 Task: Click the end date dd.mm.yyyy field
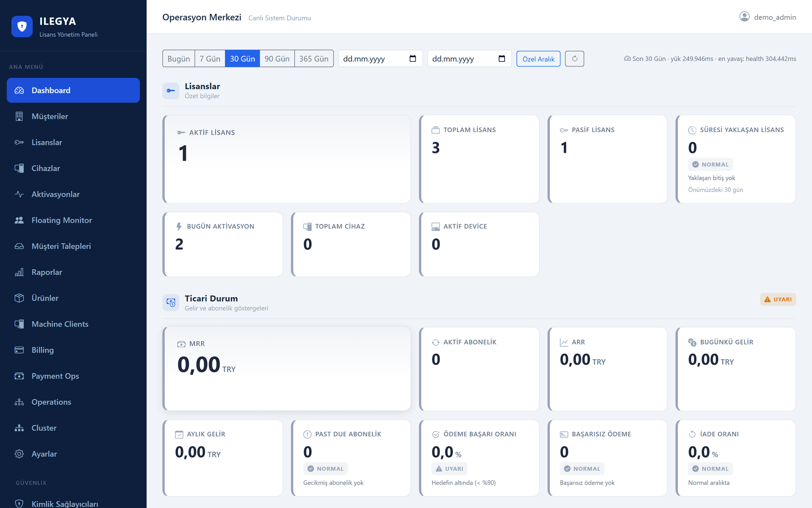[x=469, y=59]
